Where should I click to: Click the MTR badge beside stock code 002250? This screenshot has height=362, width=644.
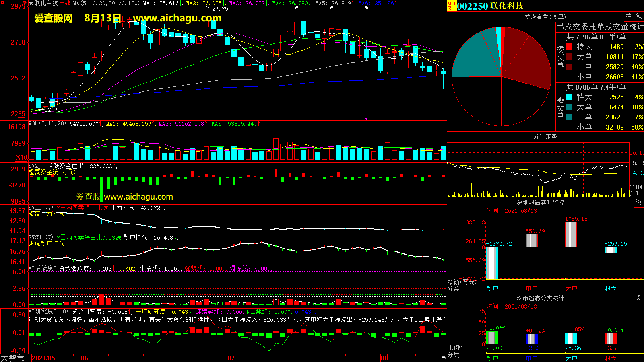click(x=451, y=6)
